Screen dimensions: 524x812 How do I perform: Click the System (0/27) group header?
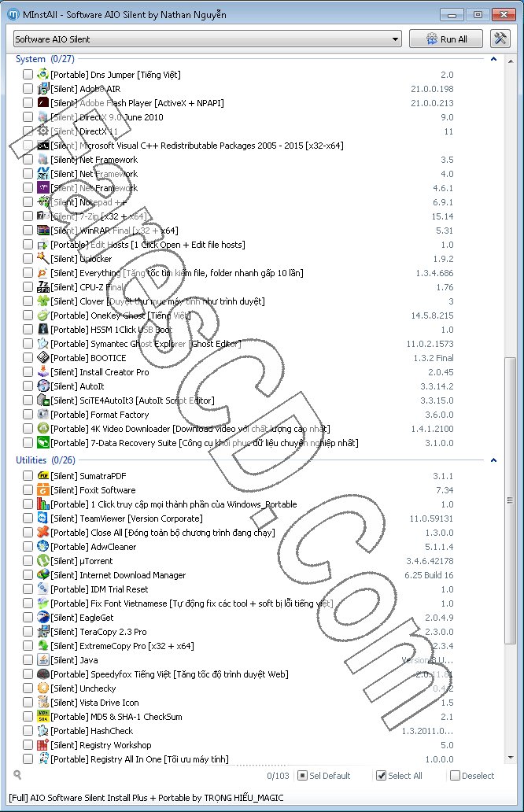tap(45, 59)
